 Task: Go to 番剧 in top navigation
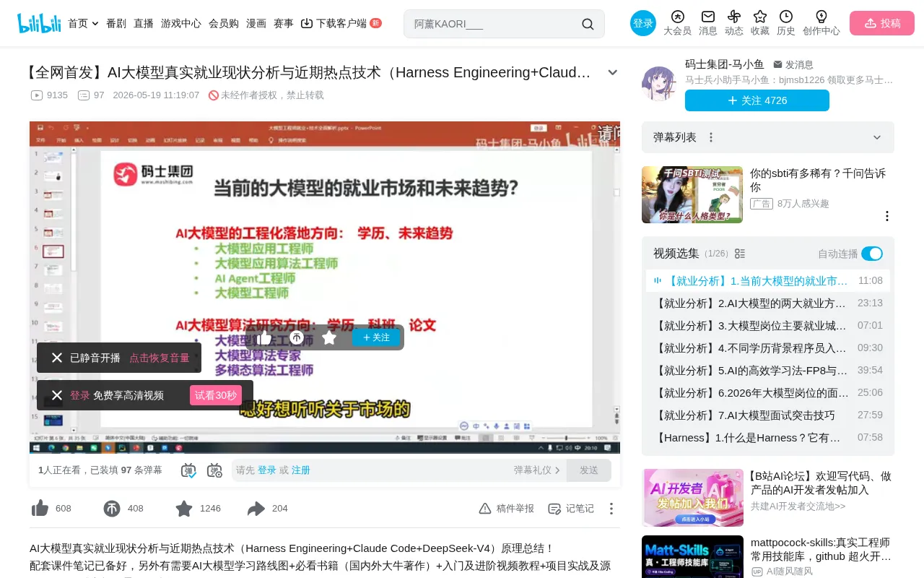[x=116, y=23]
